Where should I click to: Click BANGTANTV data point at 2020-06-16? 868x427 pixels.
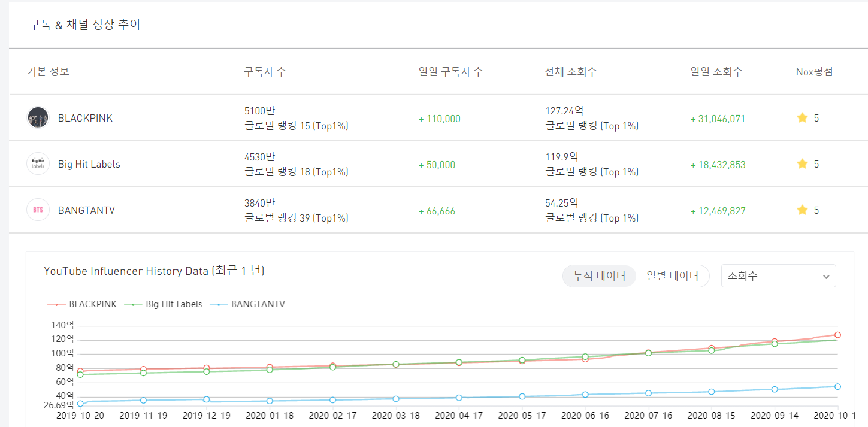click(x=585, y=395)
